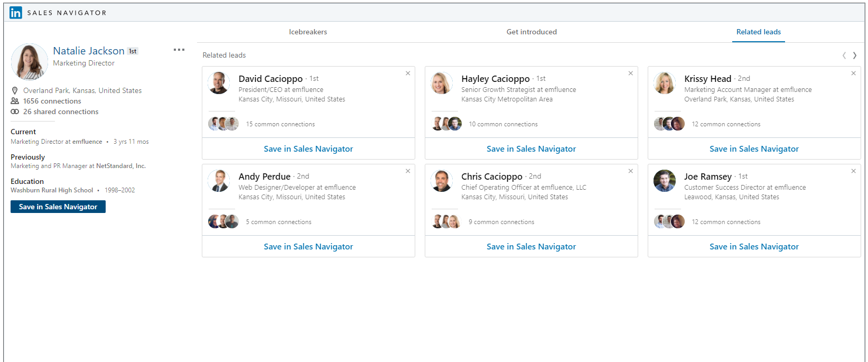Dismiss the Chris Cacioppo lead card

point(631,171)
